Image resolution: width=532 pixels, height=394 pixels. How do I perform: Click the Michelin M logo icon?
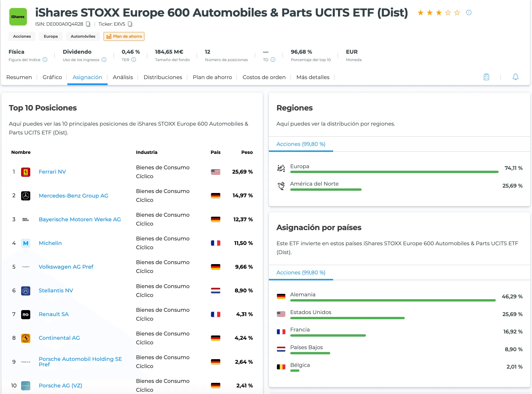pos(26,243)
